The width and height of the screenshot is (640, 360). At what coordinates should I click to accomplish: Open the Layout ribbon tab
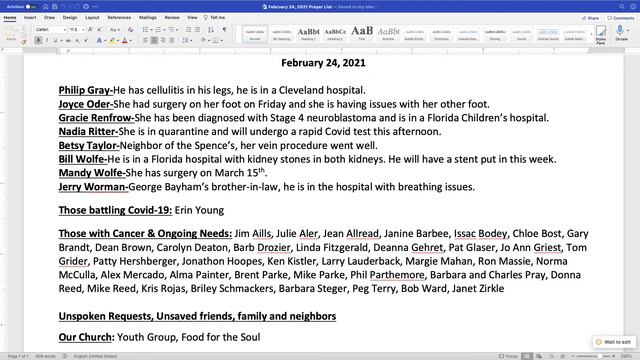pyautogui.click(x=92, y=18)
